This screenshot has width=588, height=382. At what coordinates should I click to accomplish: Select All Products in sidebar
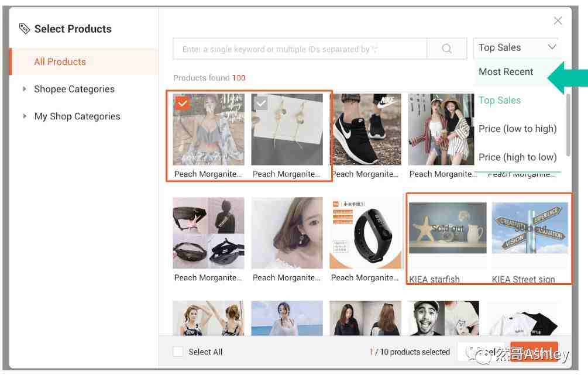(84, 62)
